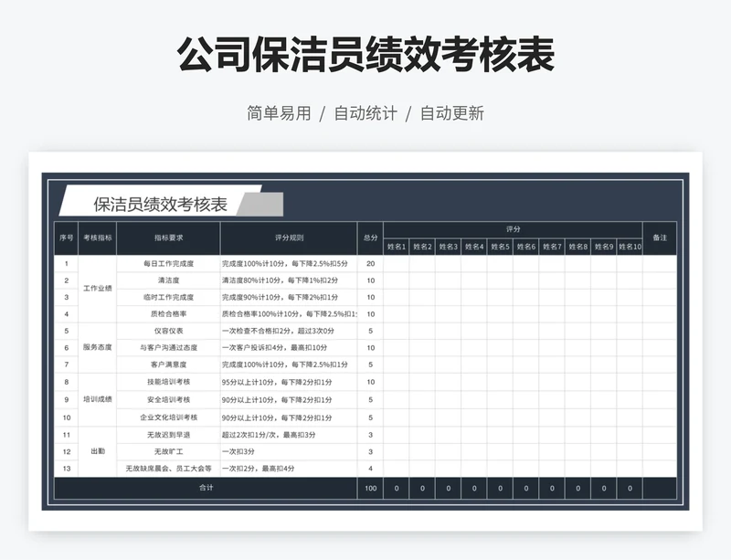
Task: Click the 备注 column header
Action: [x=660, y=238]
